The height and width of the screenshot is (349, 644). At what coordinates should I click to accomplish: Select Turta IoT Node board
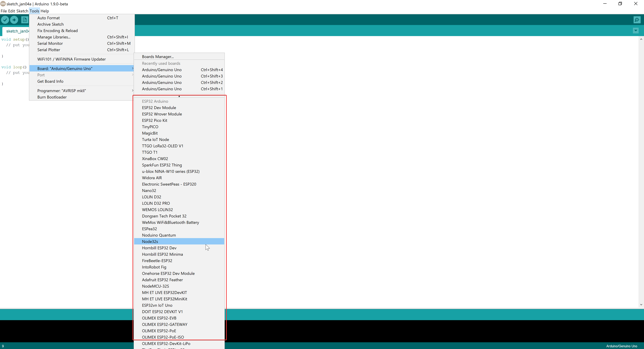tap(179, 140)
